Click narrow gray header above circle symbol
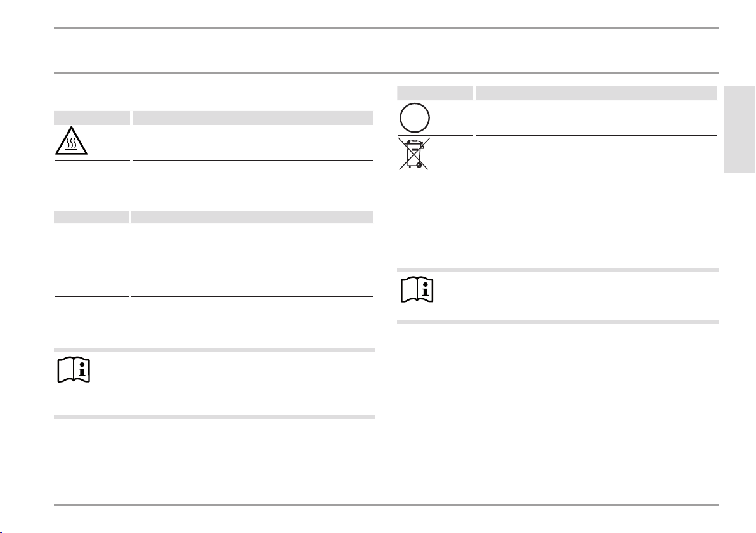 [435, 93]
